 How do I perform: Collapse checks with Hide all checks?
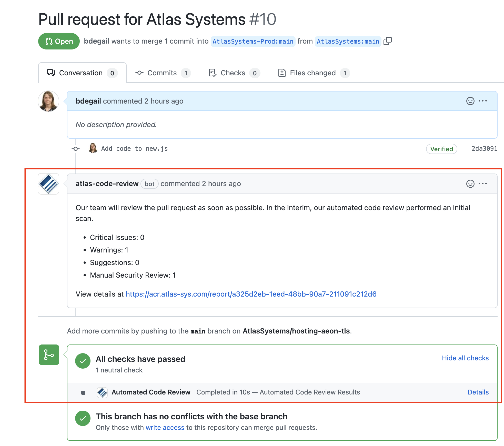coord(465,358)
